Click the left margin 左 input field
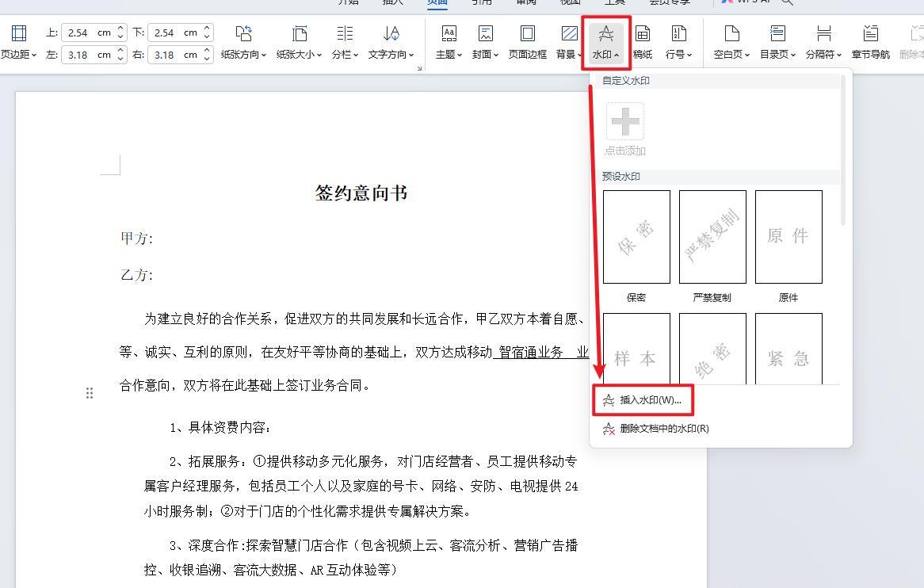Viewport: 924px width, 588px height. (88, 55)
